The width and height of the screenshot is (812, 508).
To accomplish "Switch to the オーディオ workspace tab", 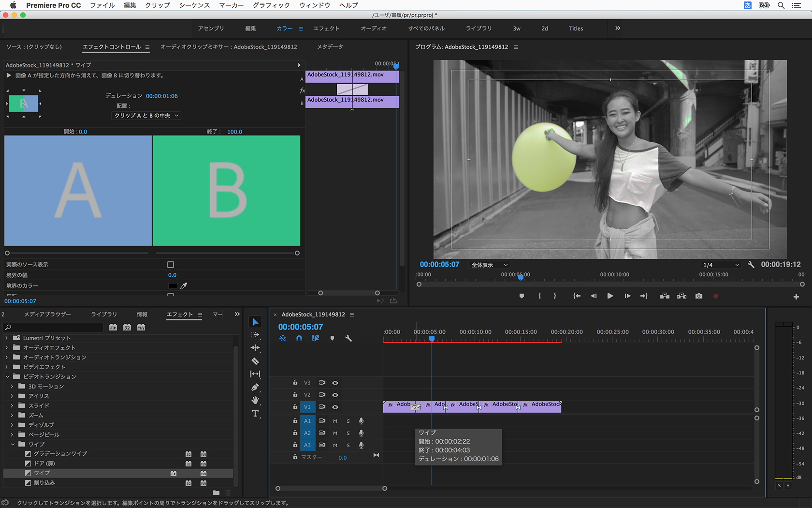I will (374, 29).
